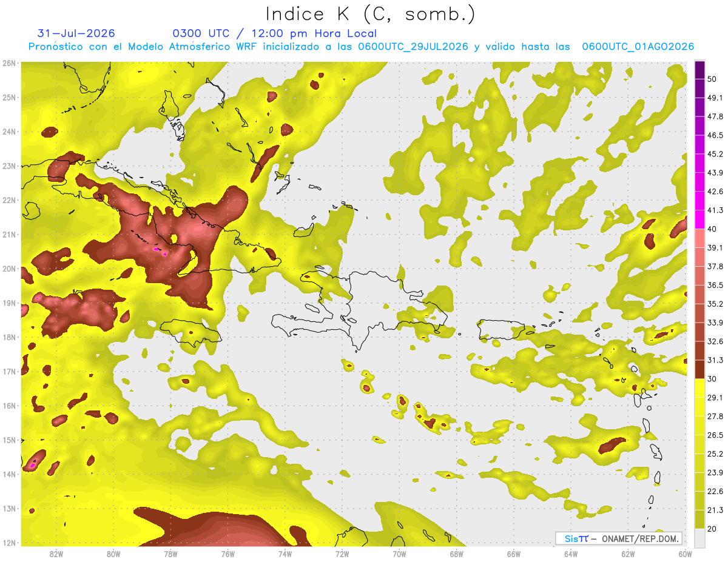Click the colorbar value '43.9'
This screenshot has width=728, height=562.
(715, 172)
